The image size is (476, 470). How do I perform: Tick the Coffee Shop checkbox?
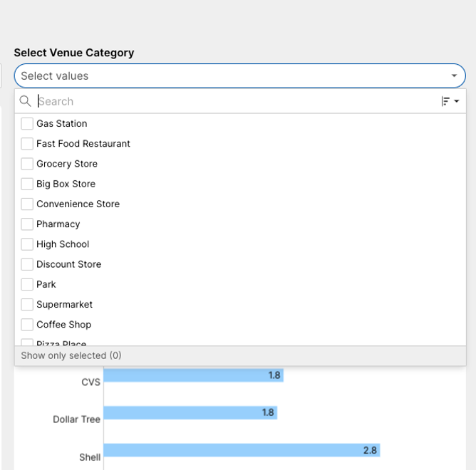click(27, 325)
